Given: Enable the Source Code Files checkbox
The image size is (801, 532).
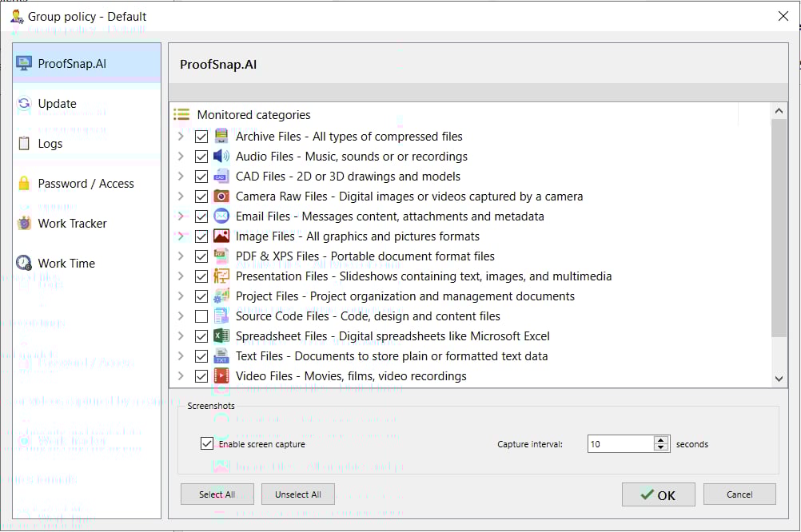Looking at the screenshot, I should click(x=201, y=316).
